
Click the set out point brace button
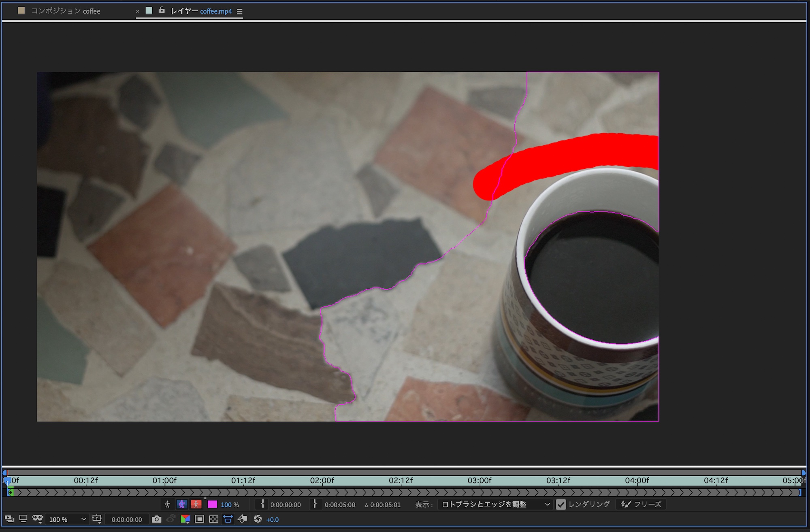315,504
